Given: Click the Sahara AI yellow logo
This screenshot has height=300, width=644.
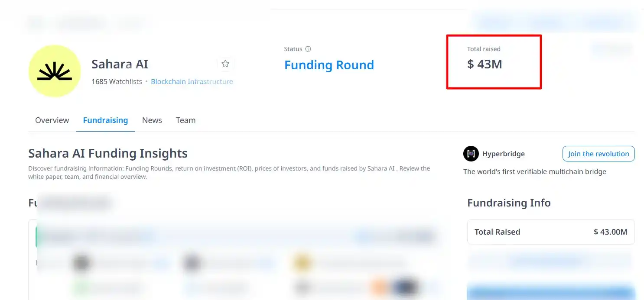Looking at the screenshot, I should (x=55, y=71).
